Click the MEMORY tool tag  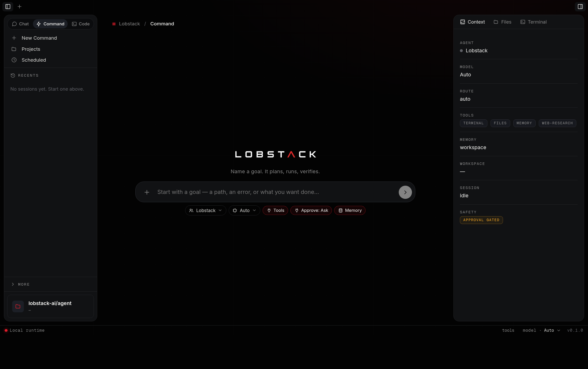click(524, 123)
